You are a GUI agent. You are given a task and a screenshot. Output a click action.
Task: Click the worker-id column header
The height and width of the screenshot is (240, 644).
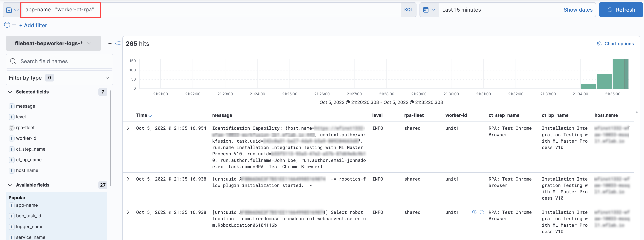coord(456,115)
